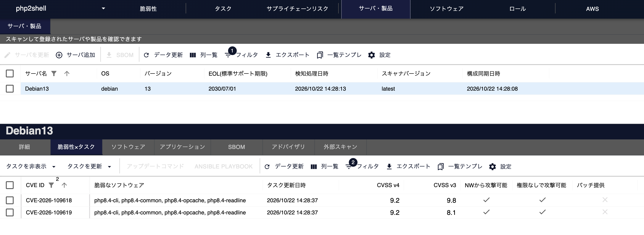Open サプライチェーンリスク navigation tab
The image size is (644, 235).
[x=297, y=9]
